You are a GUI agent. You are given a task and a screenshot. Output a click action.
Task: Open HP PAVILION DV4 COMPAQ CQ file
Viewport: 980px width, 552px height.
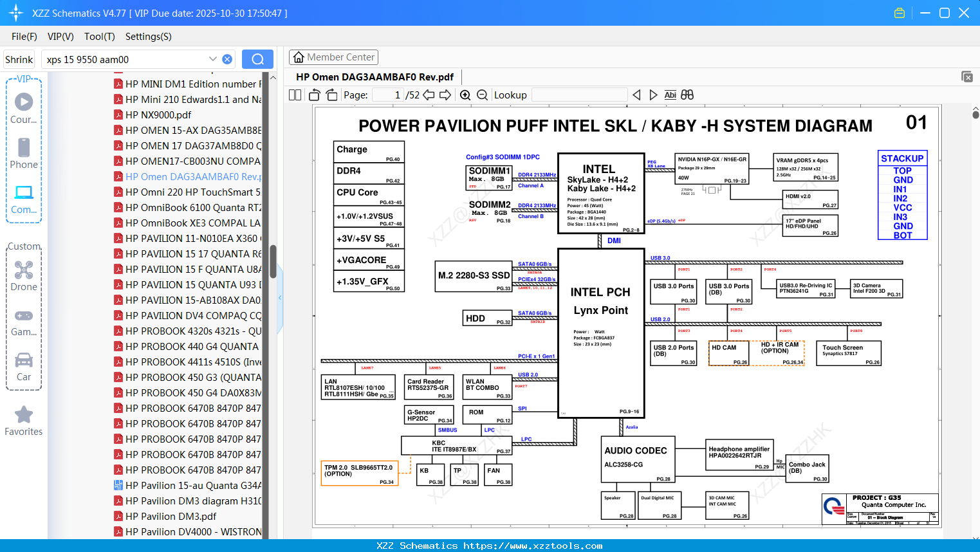187,315
